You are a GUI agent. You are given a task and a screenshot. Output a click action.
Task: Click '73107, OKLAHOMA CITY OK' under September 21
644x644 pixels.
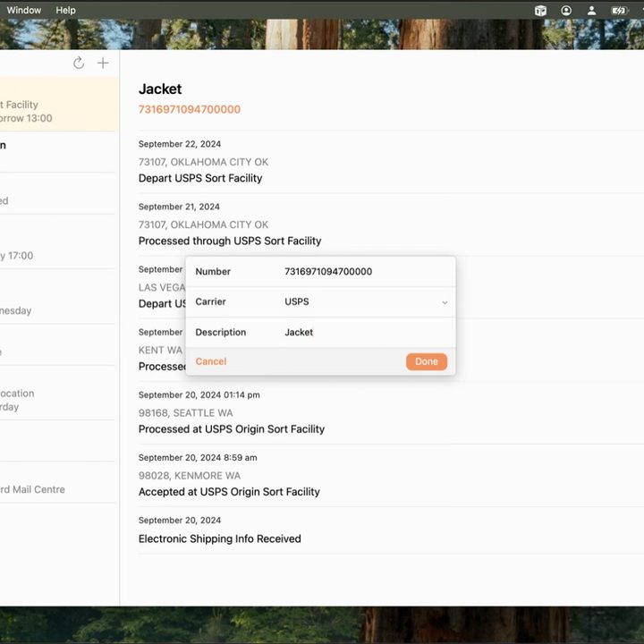click(203, 225)
